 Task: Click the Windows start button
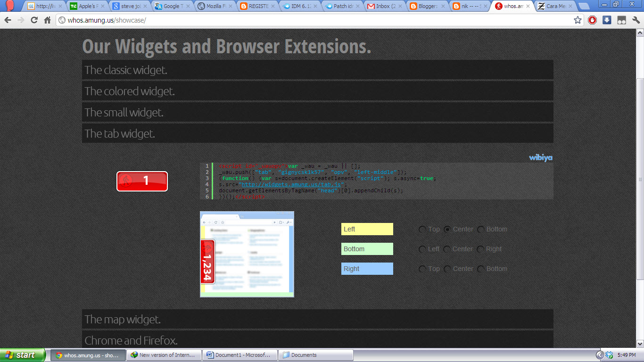[23, 355]
